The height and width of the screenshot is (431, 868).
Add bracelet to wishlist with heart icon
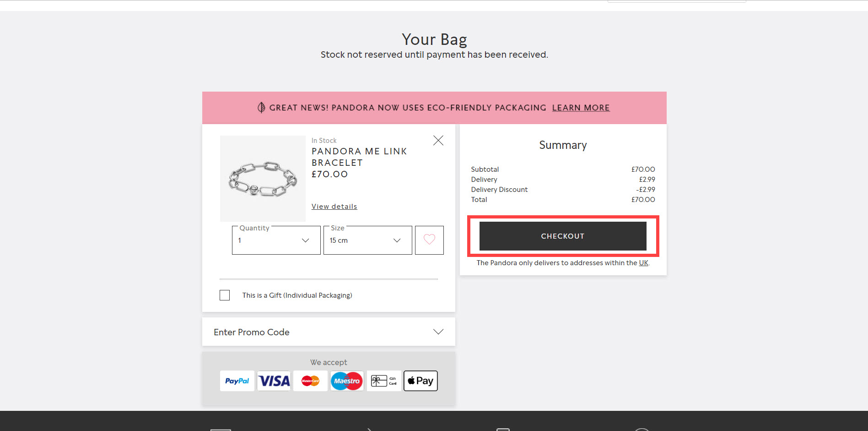(x=429, y=240)
